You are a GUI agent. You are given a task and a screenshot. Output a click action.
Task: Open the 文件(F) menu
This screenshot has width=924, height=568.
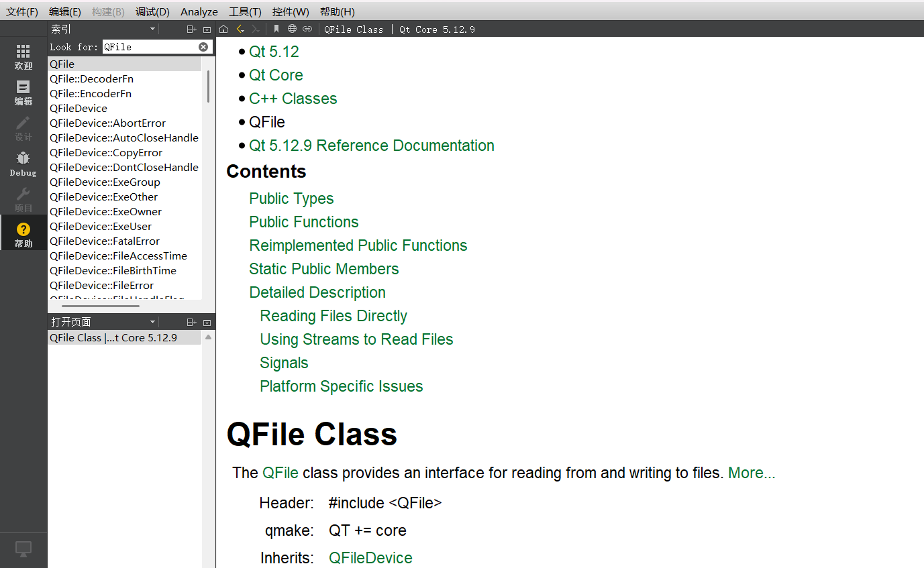[21, 11]
